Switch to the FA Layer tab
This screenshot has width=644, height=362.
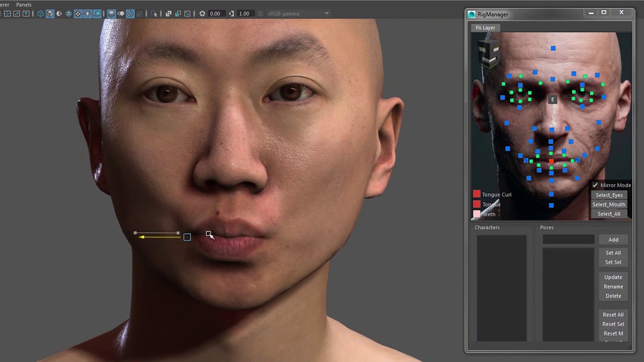pos(486,28)
